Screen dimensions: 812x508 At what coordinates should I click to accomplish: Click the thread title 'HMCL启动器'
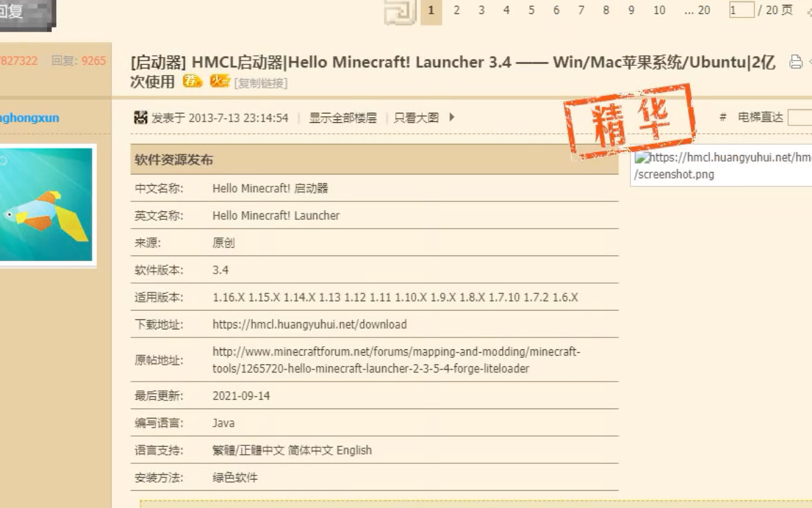click(453, 71)
